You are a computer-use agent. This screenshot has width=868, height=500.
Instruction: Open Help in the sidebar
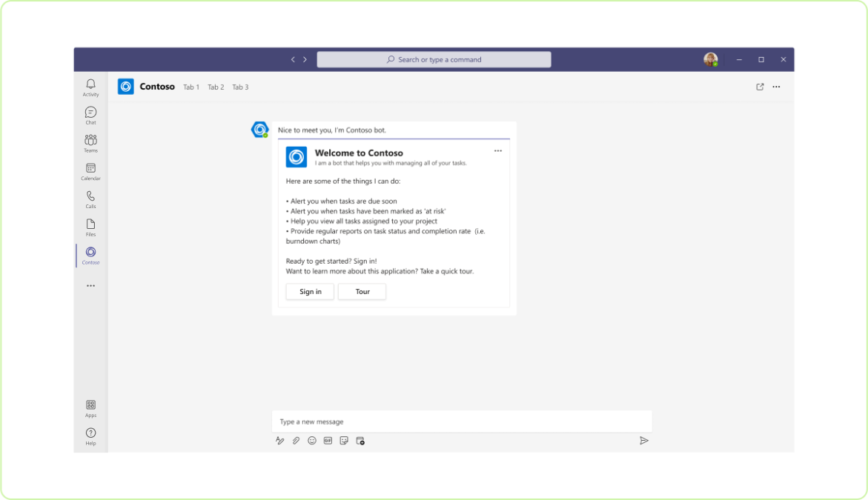(90, 436)
